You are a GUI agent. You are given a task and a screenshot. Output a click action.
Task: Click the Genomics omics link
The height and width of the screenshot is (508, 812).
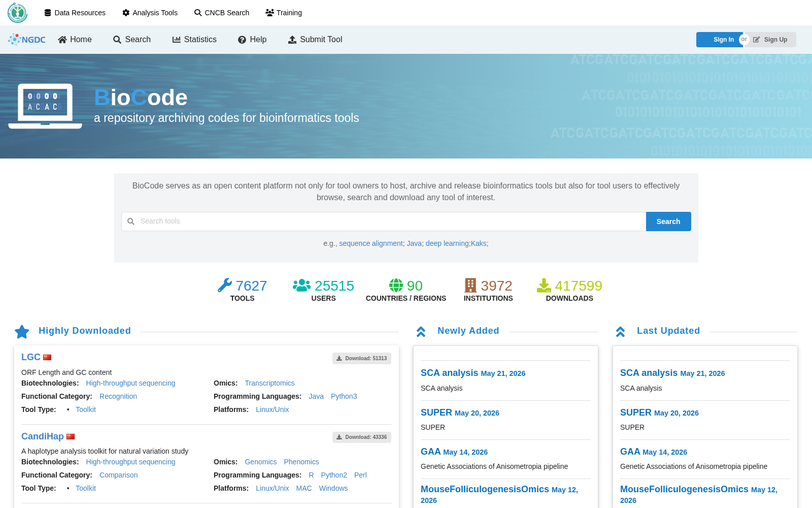tap(261, 462)
